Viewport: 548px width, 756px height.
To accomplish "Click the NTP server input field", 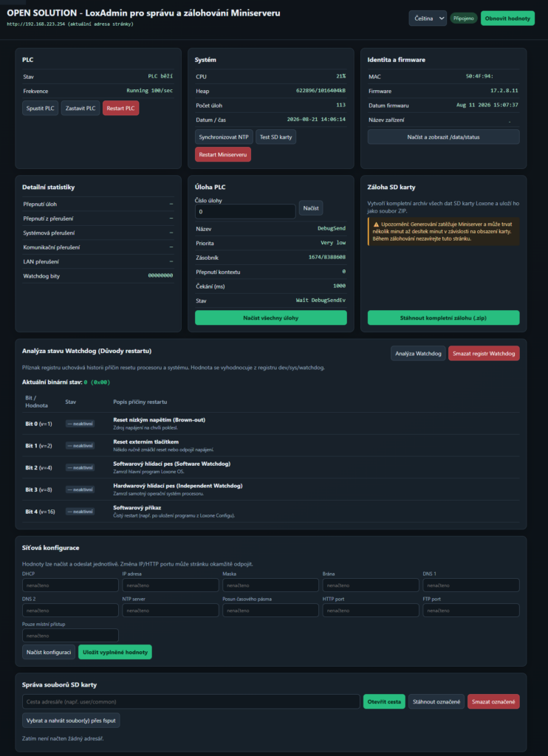I will pyautogui.click(x=171, y=611).
